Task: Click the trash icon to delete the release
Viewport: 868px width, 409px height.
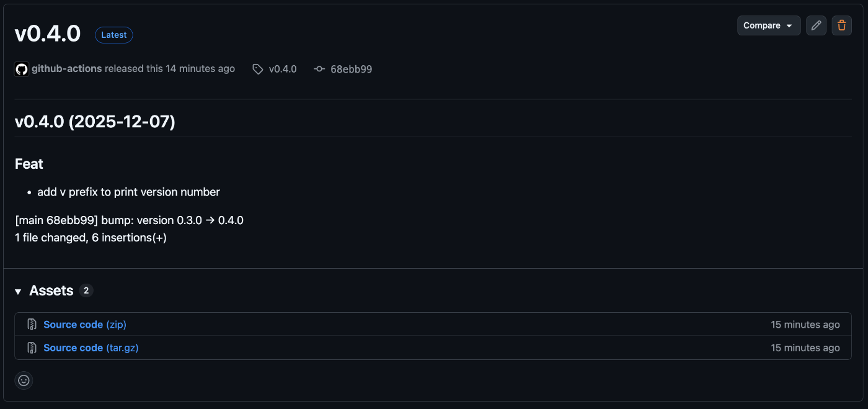Action: [841, 25]
